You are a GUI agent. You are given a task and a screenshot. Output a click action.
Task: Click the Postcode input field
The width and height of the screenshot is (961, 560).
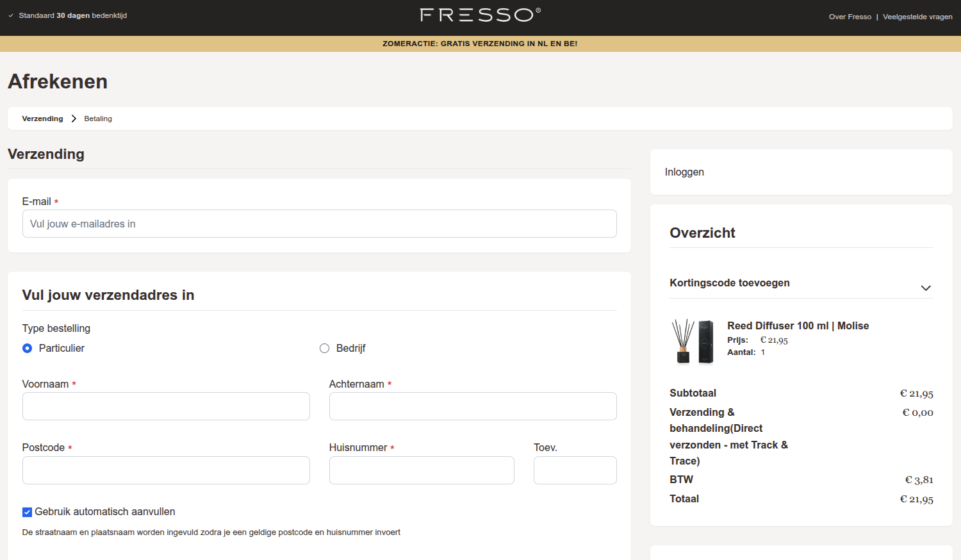166,470
